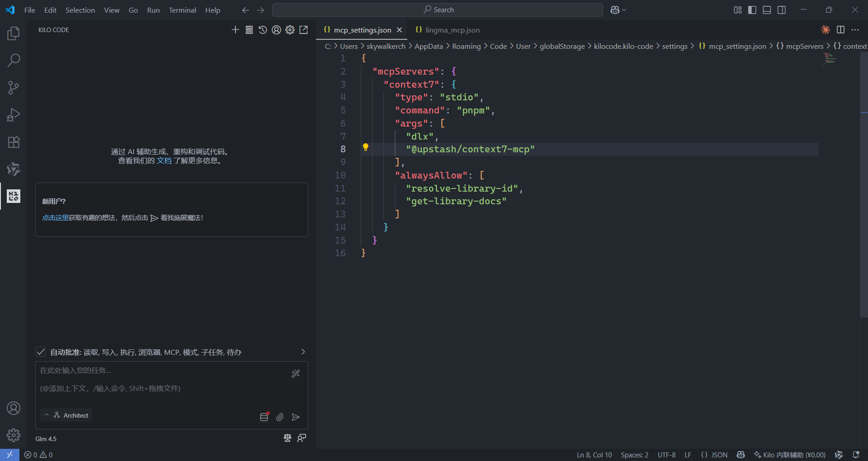
Task: Toggle bottom panel visibility
Action: pyautogui.click(x=767, y=10)
